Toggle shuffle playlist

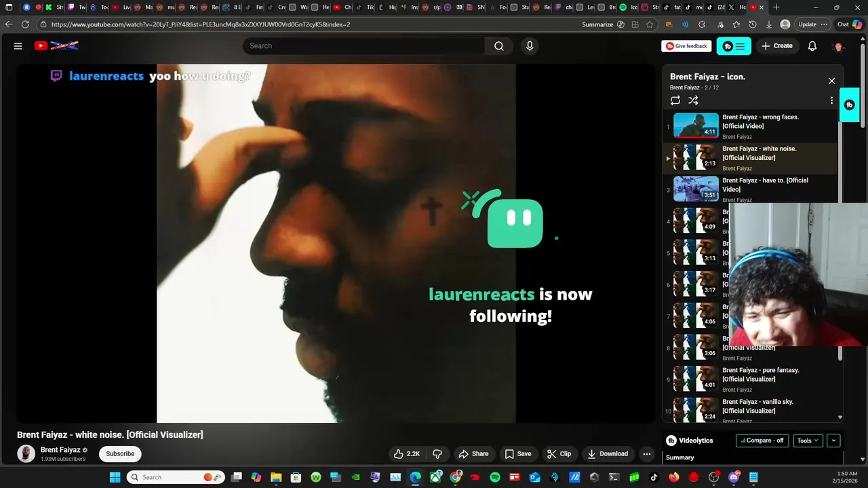(x=693, y=100)
